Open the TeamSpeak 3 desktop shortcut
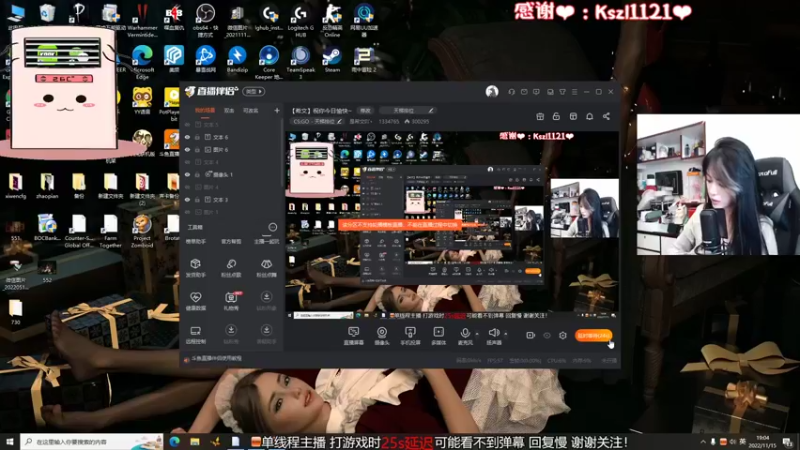This screenshot has height=450, width=800. (301, 62)
